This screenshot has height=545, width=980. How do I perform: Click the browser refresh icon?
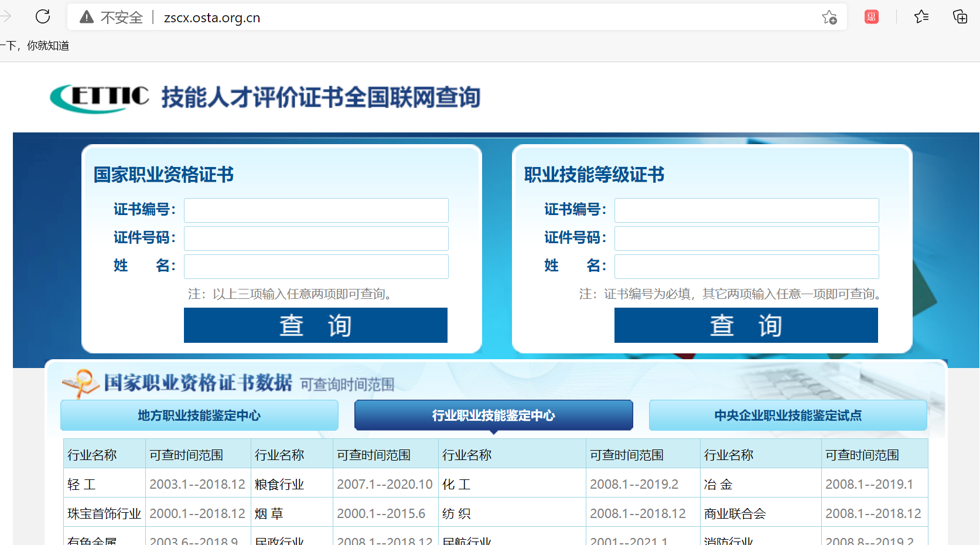(x=43, y=16)
